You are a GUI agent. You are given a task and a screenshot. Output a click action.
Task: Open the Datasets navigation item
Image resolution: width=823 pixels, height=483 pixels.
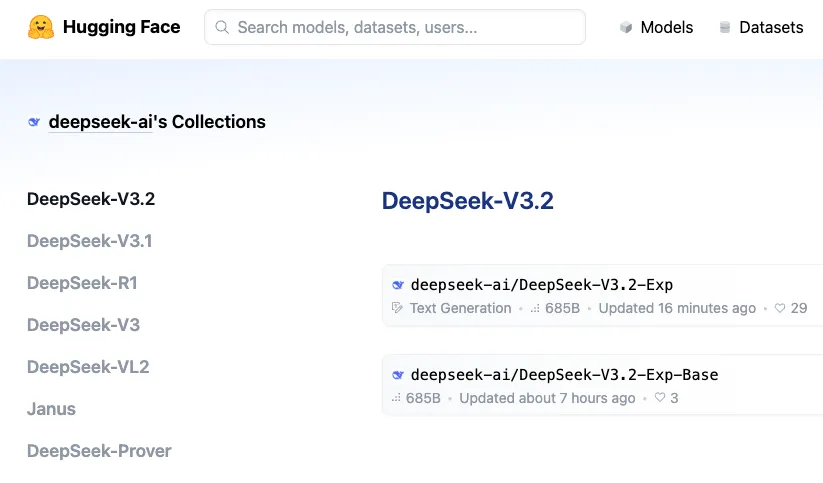click(770, 28)
